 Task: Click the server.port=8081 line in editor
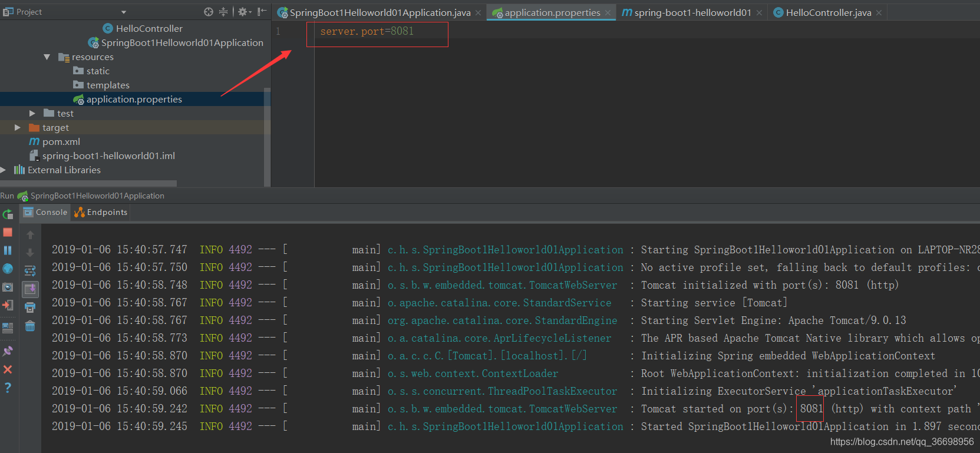[x=367, y=31]
